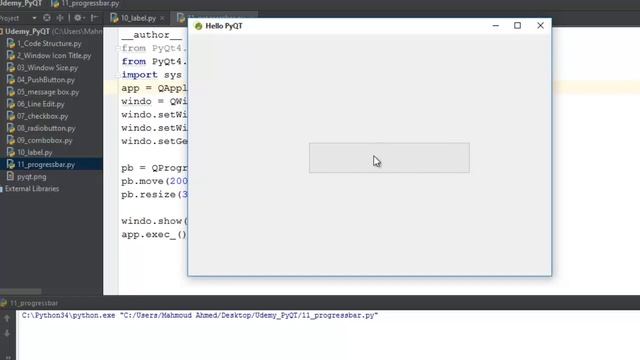The width and height of the screenshot is (640, 360).
Task: Click the import sys line in editor
Action: coord(151,75)
